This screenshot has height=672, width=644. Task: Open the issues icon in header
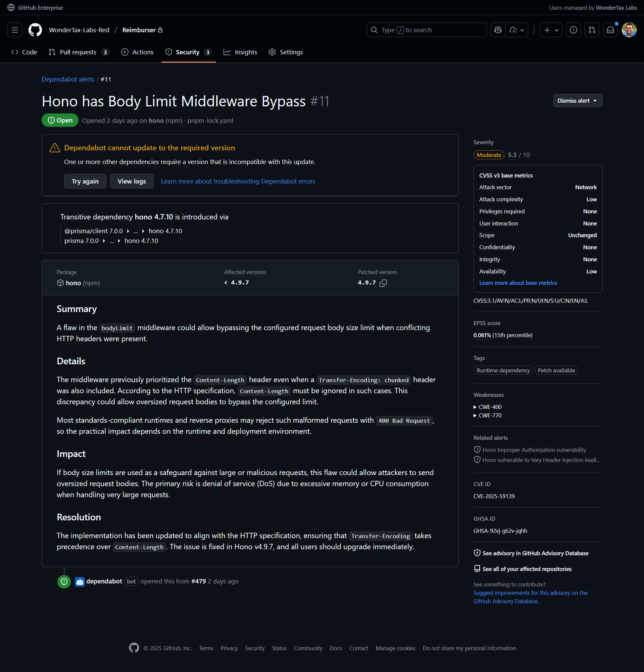(574, 30)
